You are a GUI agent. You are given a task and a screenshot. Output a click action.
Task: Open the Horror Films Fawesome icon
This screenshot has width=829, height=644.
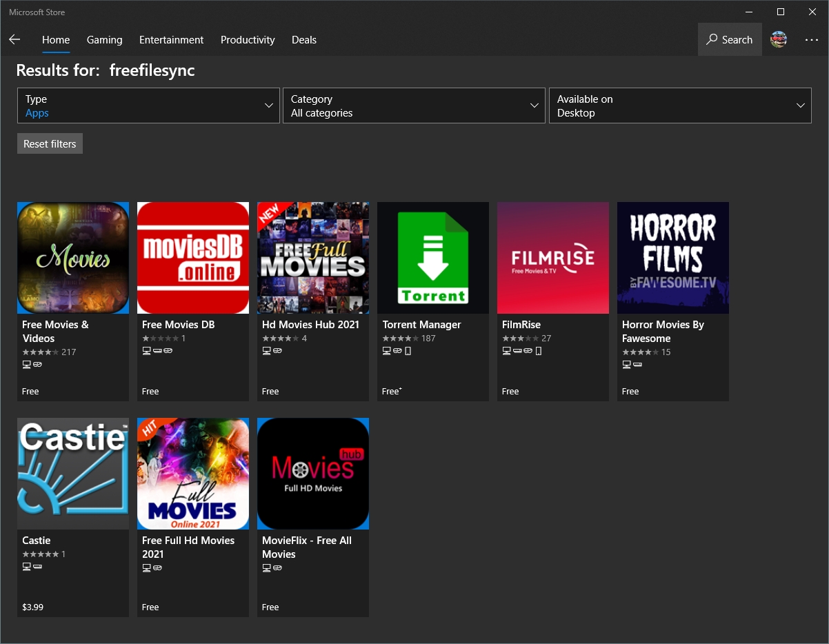tap(673, 258)
